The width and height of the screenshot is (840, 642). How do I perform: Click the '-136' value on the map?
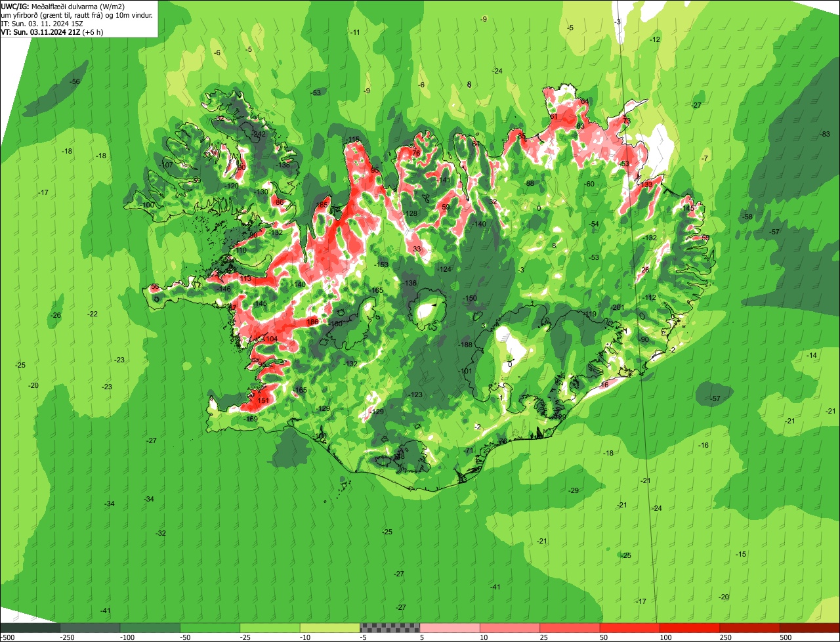pos(409,283)
